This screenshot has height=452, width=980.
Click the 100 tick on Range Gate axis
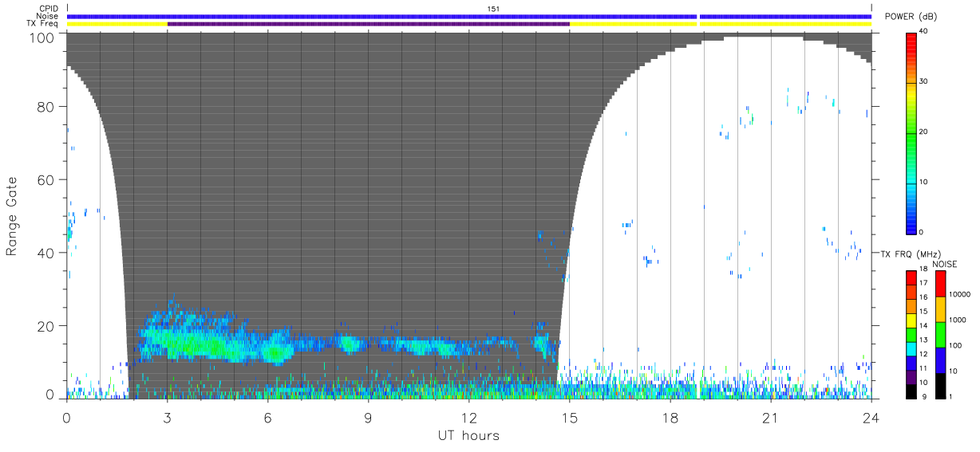point(43,37)
